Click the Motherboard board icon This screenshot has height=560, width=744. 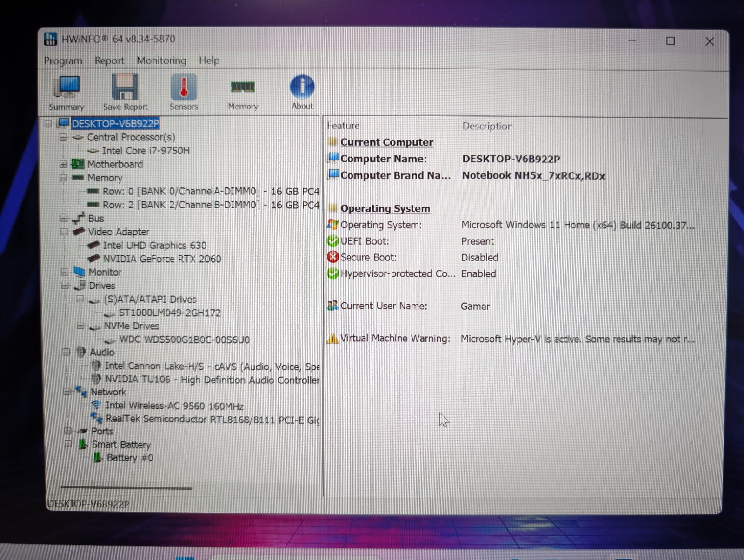coord(78,164)
